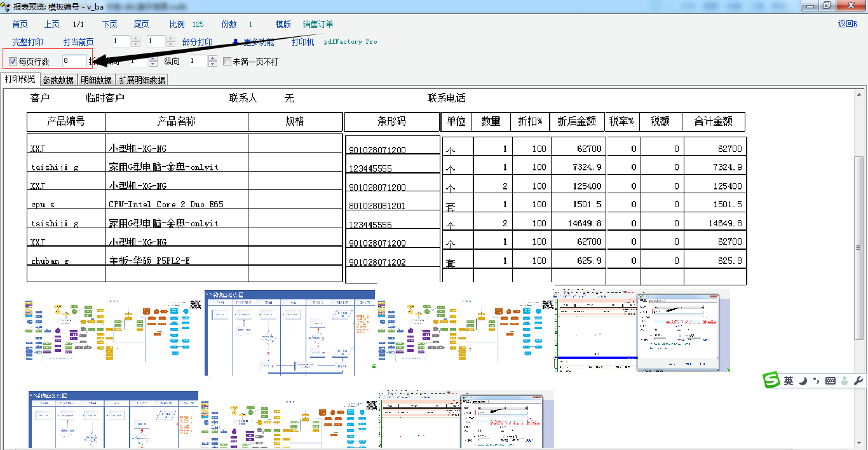
Task: Increase the 纵向 spinner value
Action: point(212,58)
